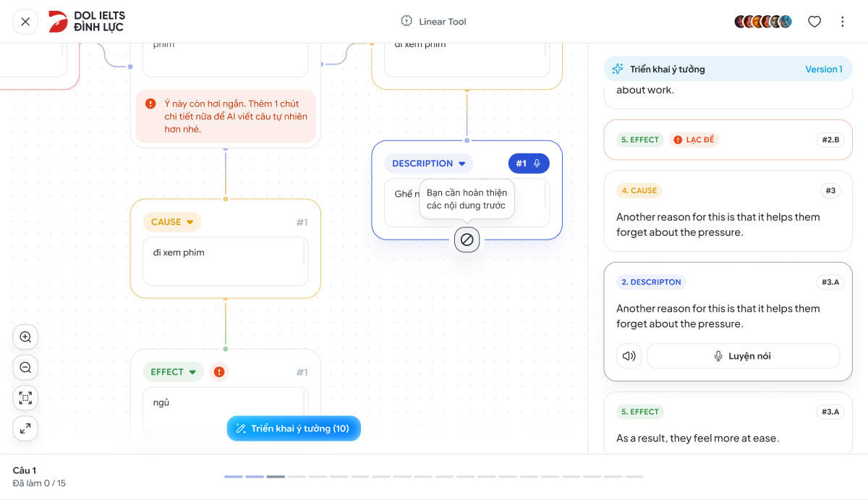Screen dimensions: 868x500
Task: Click the fullscreen expand arrows icon
Action: point(25,428)
